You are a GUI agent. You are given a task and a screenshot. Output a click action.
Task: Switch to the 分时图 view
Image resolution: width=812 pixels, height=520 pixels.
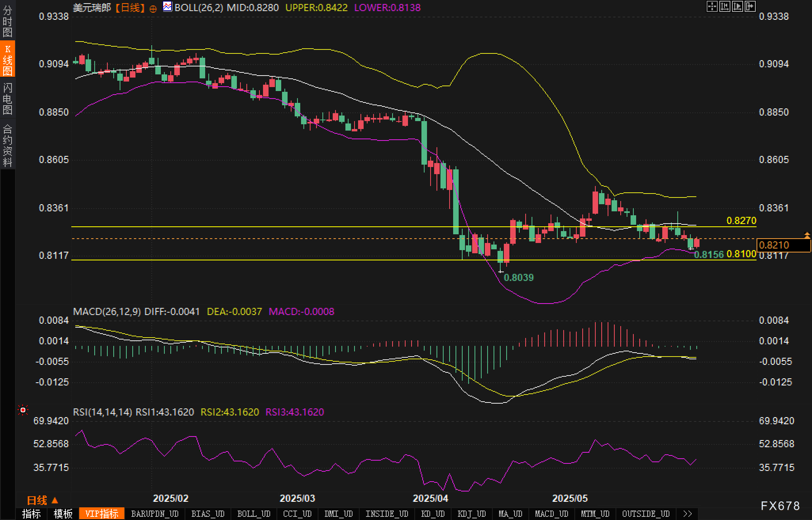[8, 21]
